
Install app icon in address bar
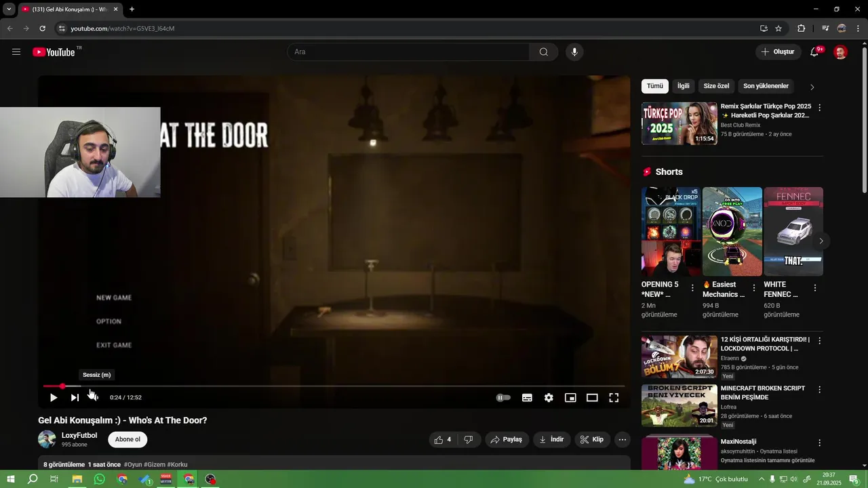(x=764, y=28)
